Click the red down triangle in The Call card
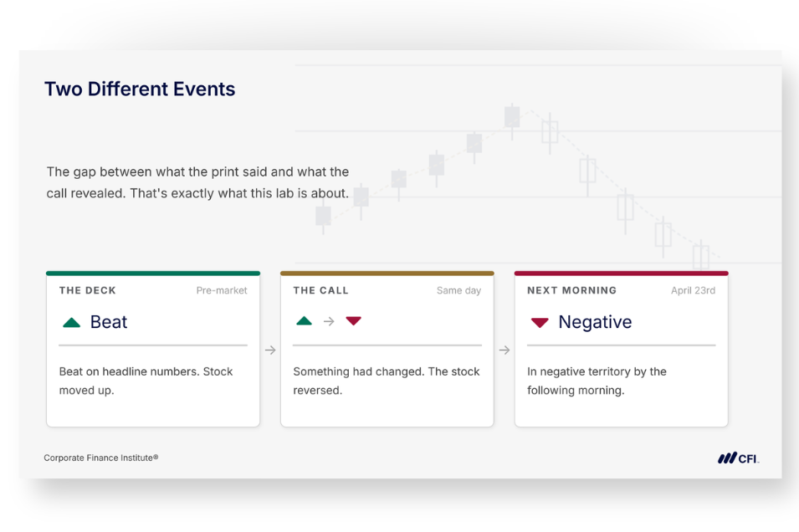The image size is (799, 532). (353, 320)
